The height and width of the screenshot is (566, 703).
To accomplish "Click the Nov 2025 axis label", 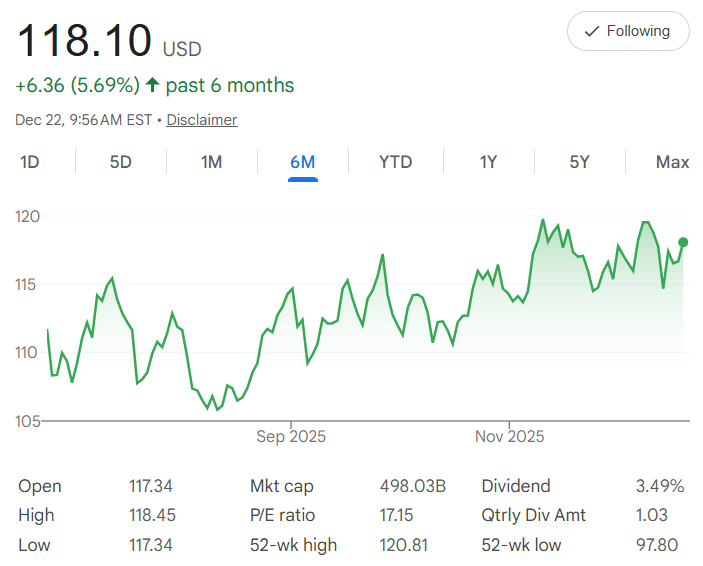I will point(509,436).
